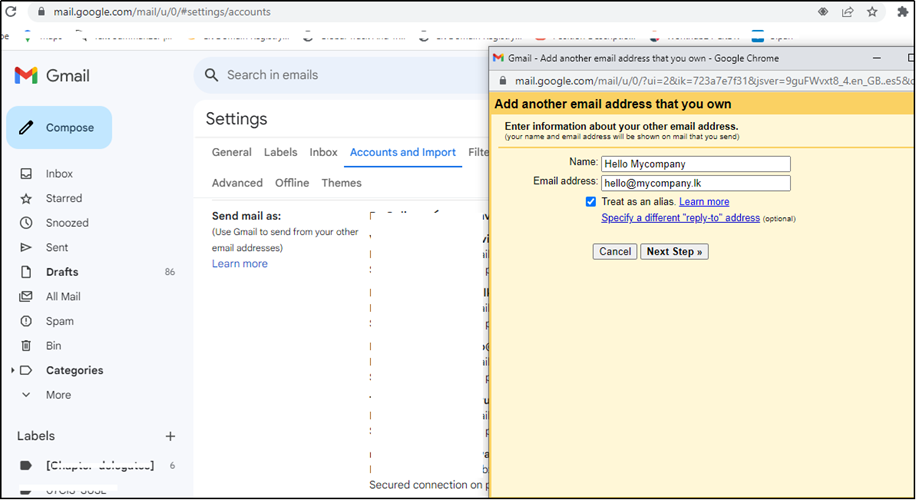
Task: Click the share page icon in address bar
Action: point(848,12)
